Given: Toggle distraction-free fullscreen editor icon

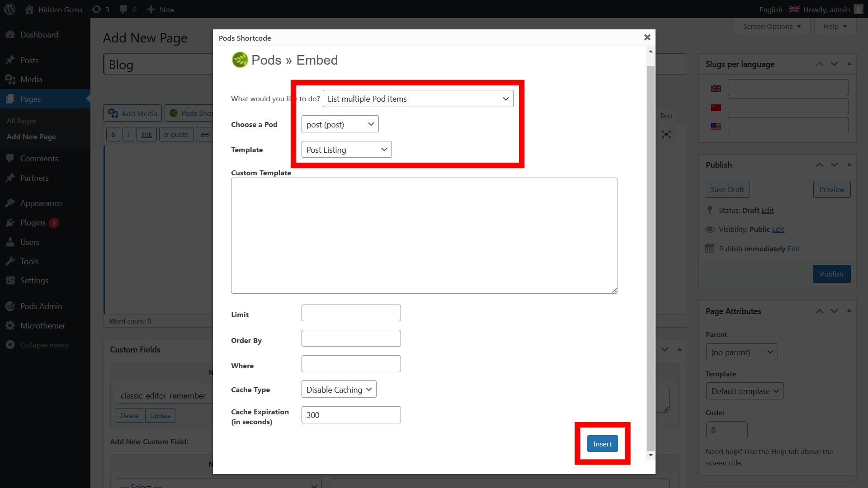Looking at the screenshot, I should click(666, 135).
